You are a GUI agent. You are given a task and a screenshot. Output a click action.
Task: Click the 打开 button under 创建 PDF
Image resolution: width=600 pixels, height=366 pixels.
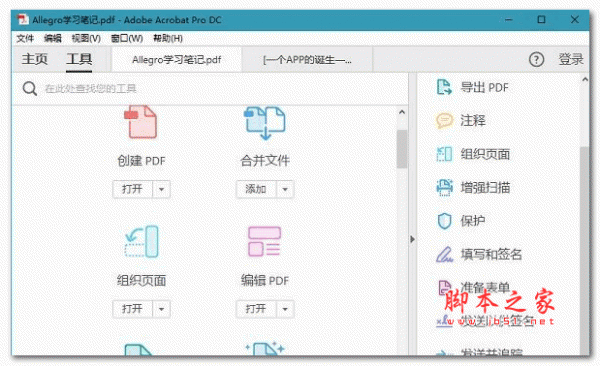tap(133, 189)
